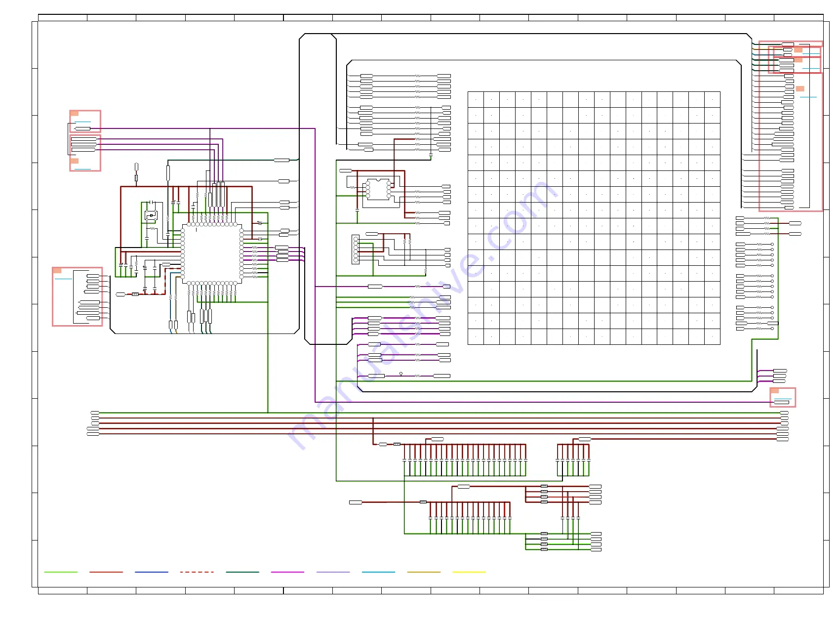The height and width of the screenshot is (624, 840).
Task: Click the small eight-pin IC symbol
Action: [378, 190]
